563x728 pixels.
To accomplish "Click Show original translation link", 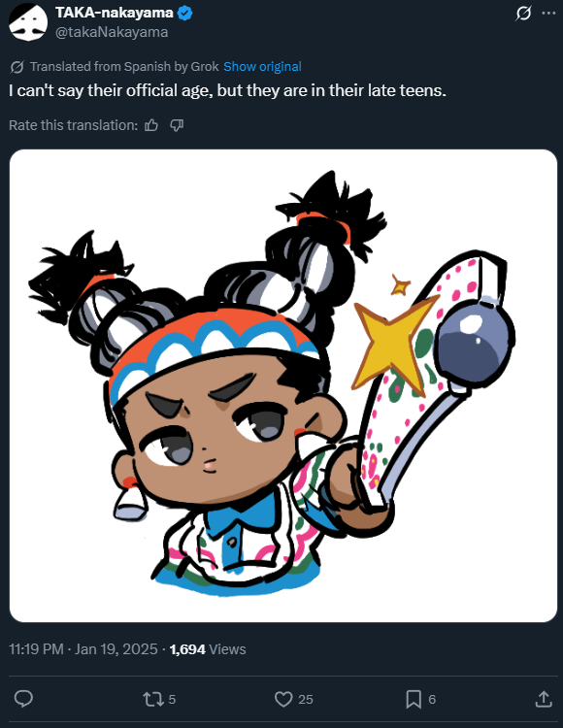I will [x=262, y=66].
